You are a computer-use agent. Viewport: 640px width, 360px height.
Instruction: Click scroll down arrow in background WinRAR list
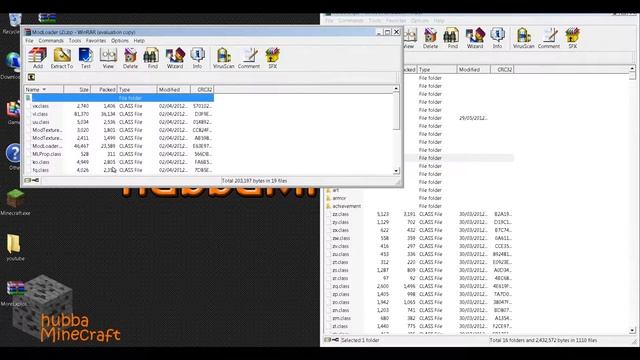click(632, 330)
